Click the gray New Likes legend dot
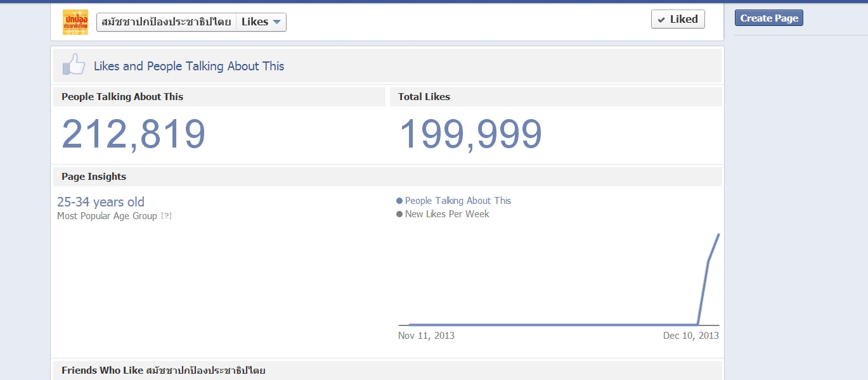The width and height of the screenshot is (868, 380). click(x=399, y=214)
